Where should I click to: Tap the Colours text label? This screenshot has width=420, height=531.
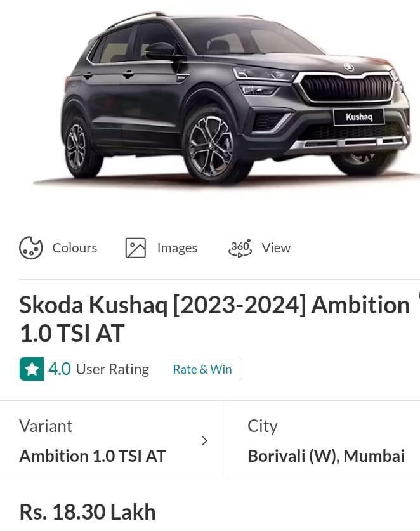[75, 247]
